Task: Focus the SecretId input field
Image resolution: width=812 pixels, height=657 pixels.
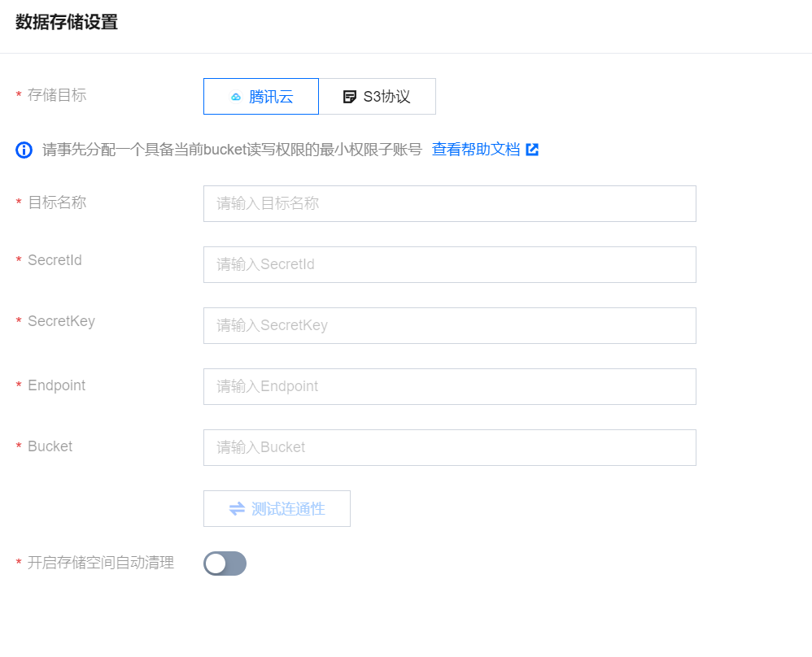Action: [449, 264]
